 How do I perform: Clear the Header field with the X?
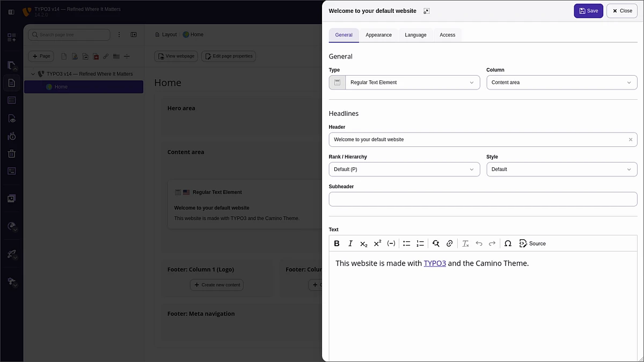(631, 139)
